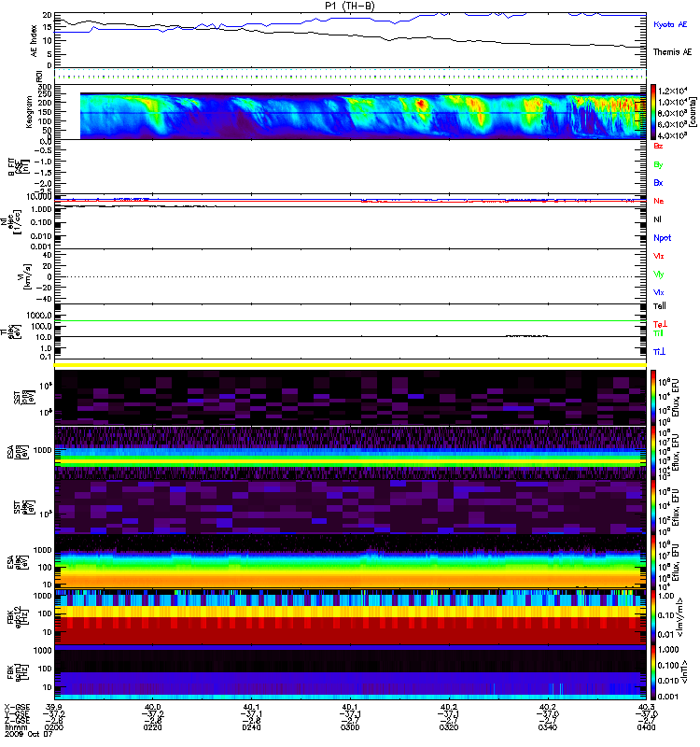Click the FBK scm1 nT color bar

653,672
